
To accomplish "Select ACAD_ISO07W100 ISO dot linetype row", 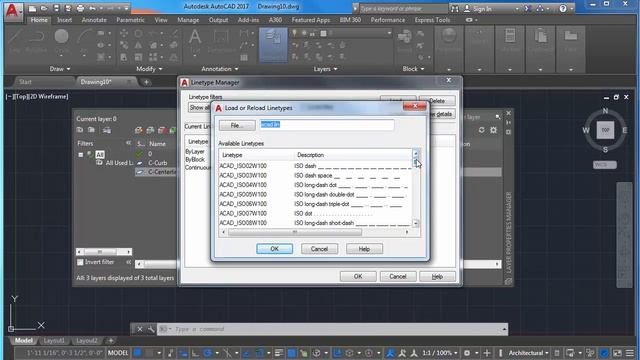I will tap(316, 213).
